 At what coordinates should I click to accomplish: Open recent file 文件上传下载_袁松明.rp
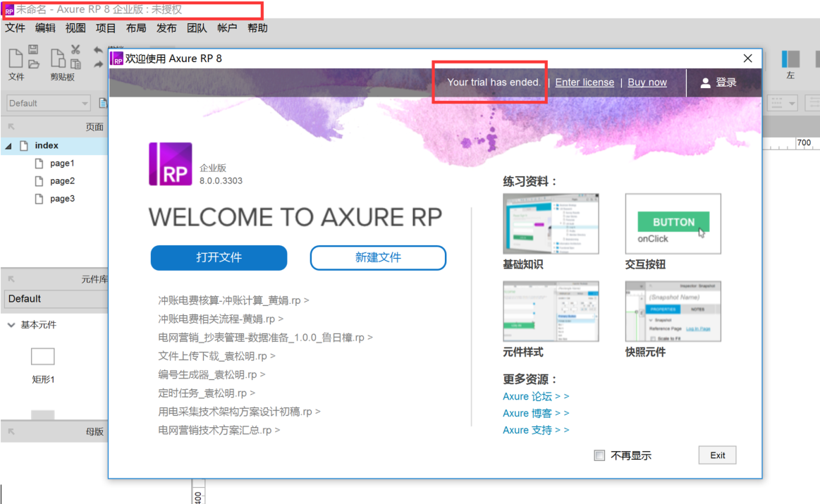216,356
